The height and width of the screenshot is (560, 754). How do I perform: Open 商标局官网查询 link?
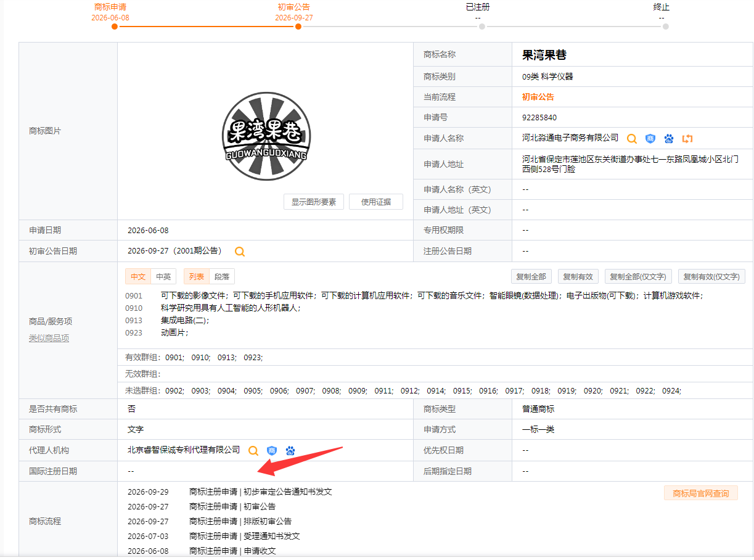tap(701, 493)
